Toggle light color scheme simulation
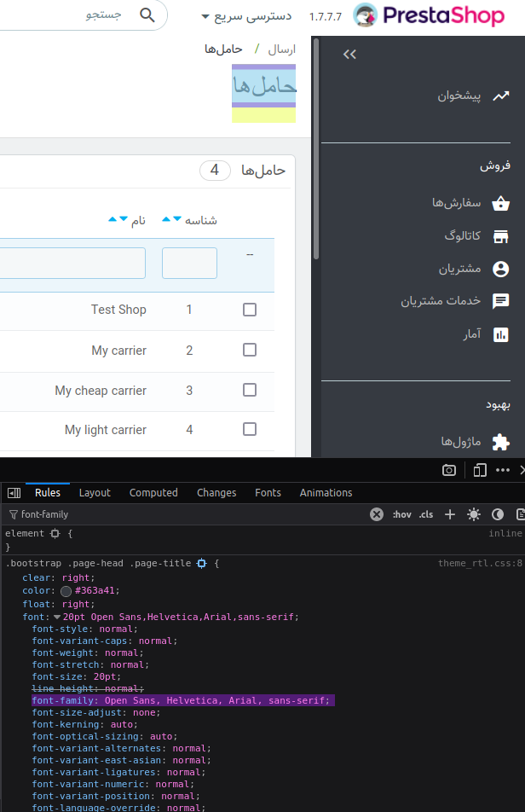The image size is (525, 812). (473, 514)
